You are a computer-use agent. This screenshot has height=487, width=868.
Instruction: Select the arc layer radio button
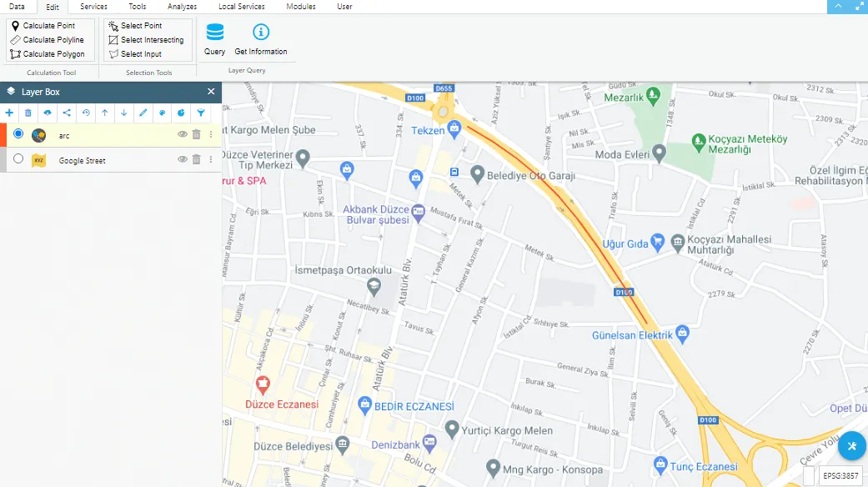18,134
